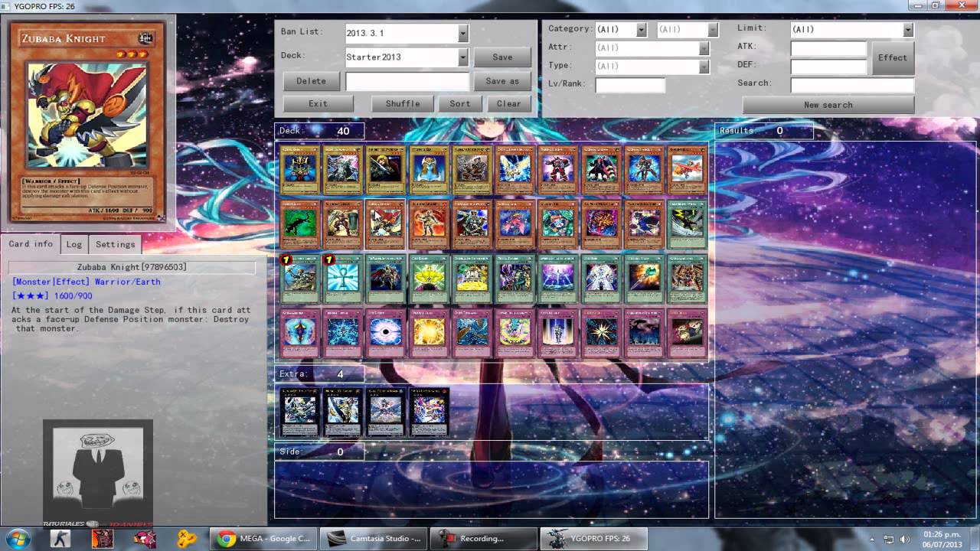Select the golden sunburst trap card

[x=429, y=334]
